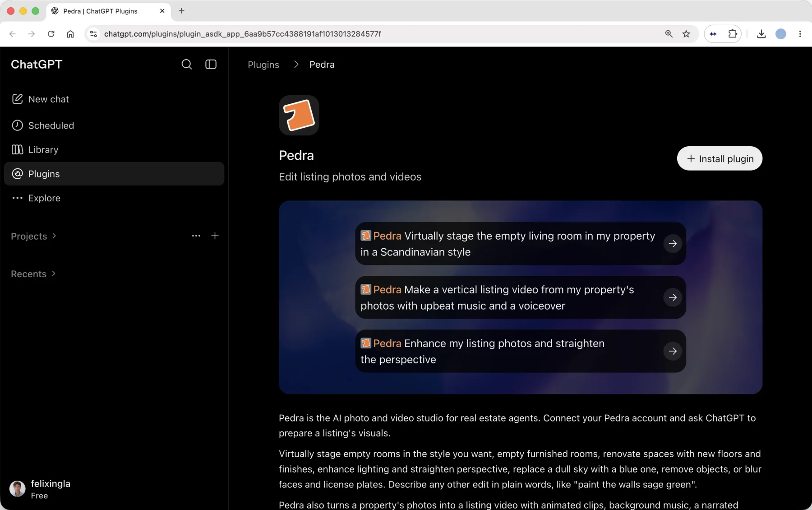
Task: Click the Install plugin button
Action: click(x=720, y=158)
